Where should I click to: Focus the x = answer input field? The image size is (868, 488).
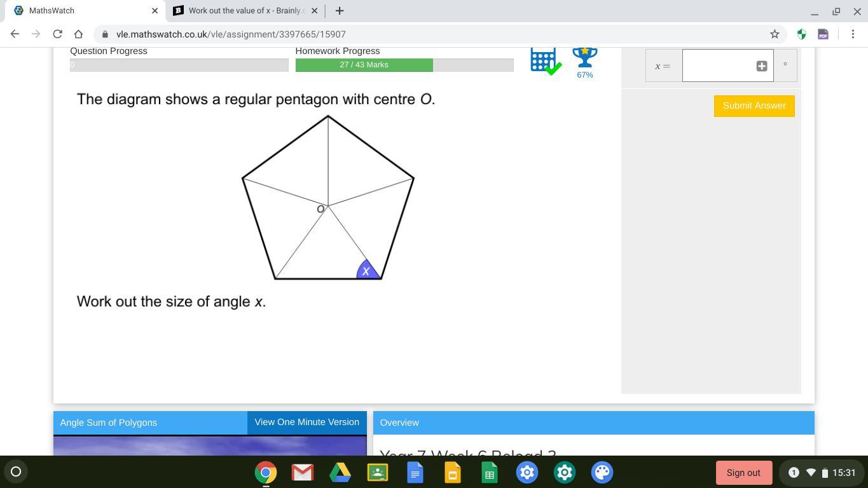(727, 65)
